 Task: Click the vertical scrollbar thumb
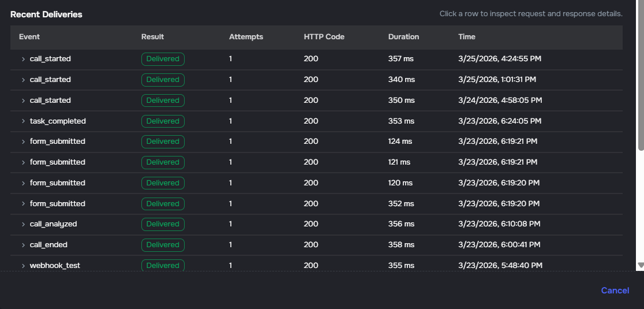[x=640, y=75]
